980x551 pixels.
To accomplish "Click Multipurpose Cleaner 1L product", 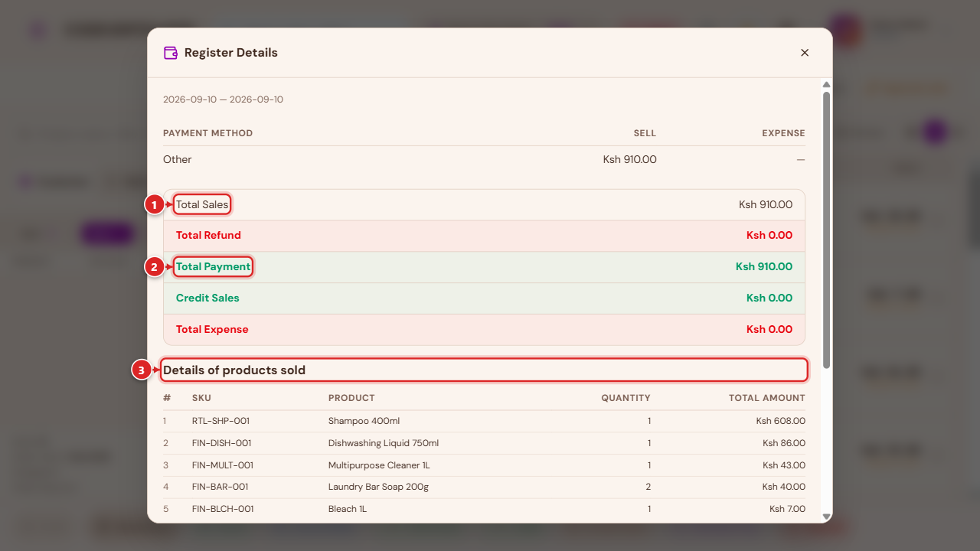I will coord(379,465).
